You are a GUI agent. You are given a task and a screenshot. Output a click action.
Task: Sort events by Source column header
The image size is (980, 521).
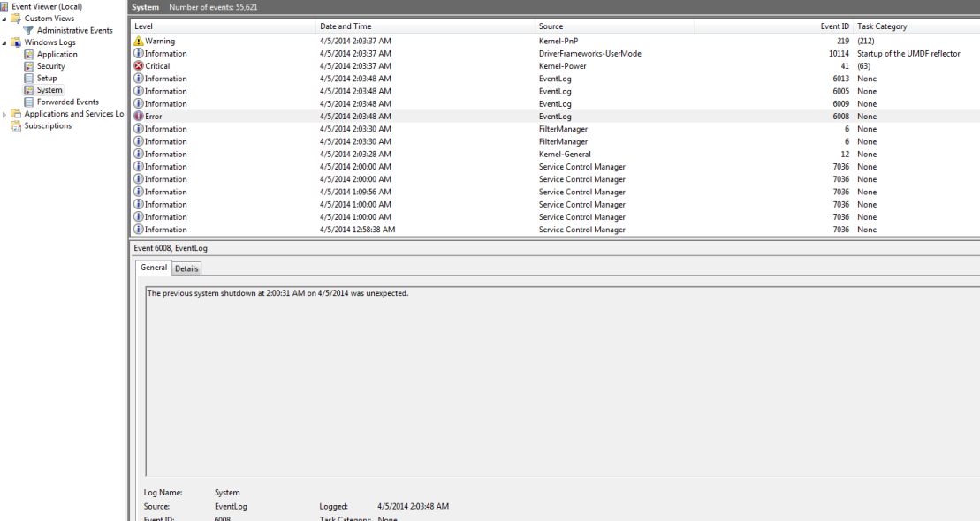click(x=551, y=26)
